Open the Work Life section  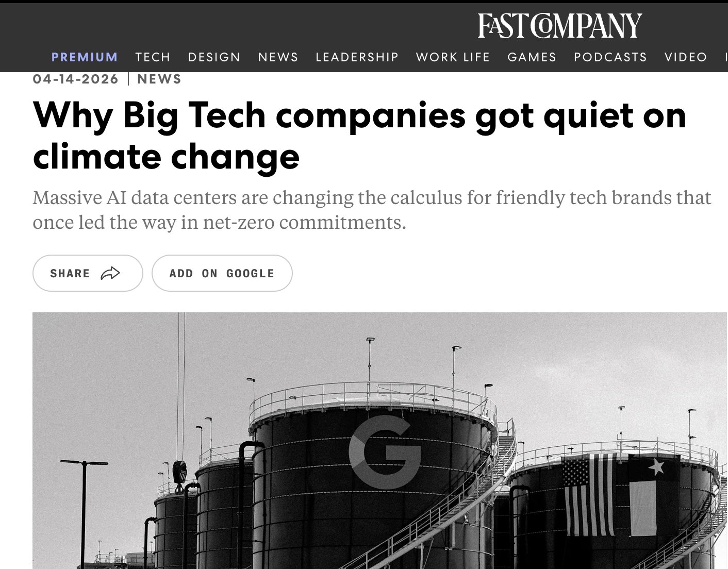[453, 57]
